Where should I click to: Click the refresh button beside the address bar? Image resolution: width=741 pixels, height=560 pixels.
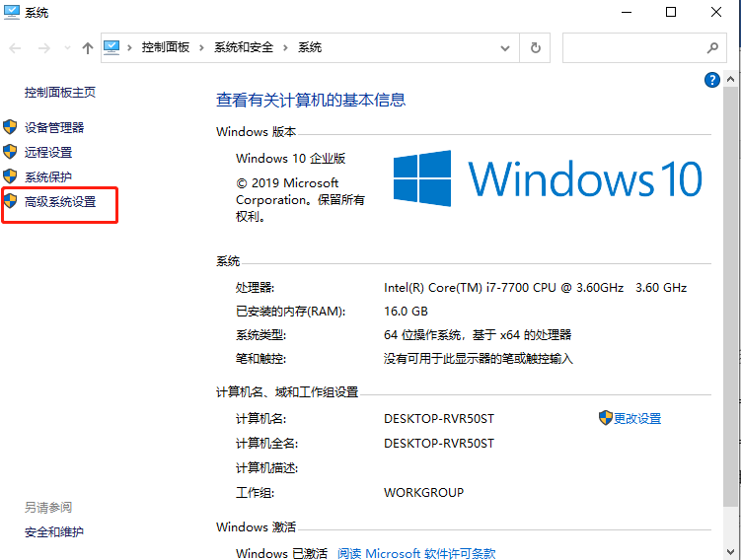click(536, 47)
